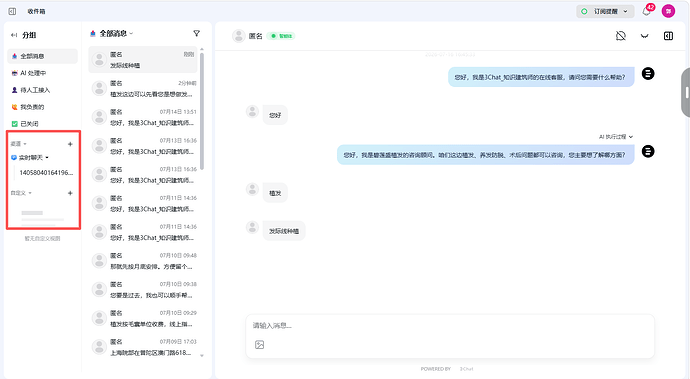Focus the 请输入消息 message input box

[x=449, y=326]
